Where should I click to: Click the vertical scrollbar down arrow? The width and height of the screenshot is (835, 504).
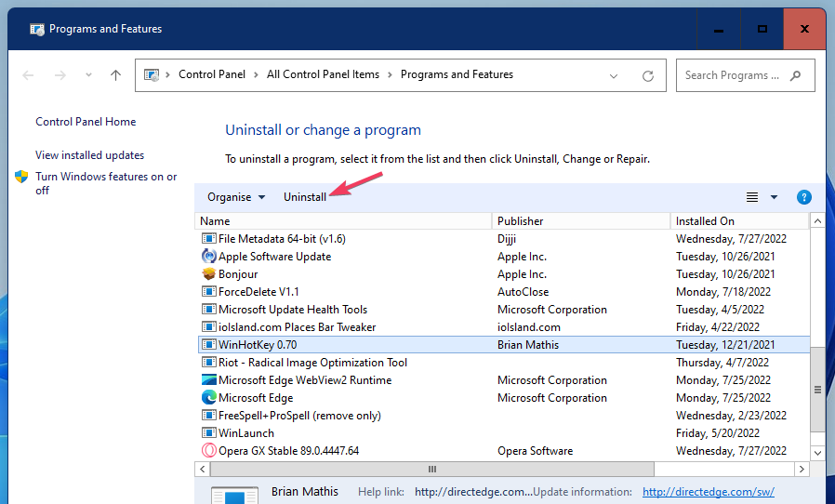tap(817, 453)
